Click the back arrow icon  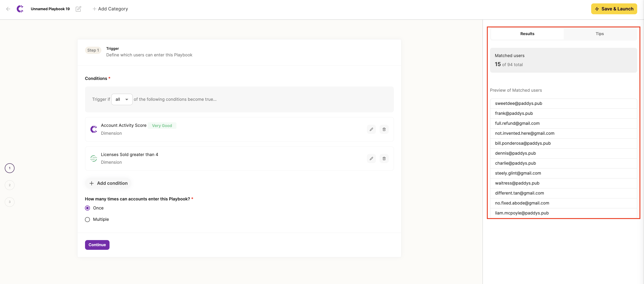[8, 9]
